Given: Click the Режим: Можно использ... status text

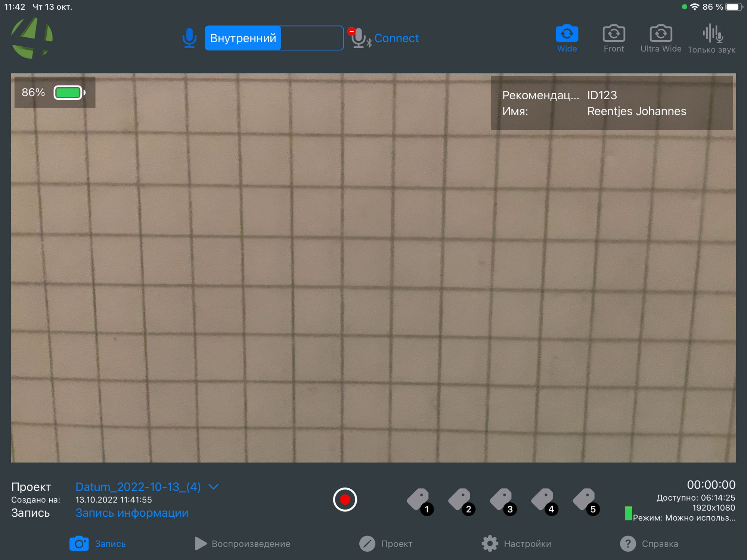Looking at the screenshot, I should (x=684, y=518).
